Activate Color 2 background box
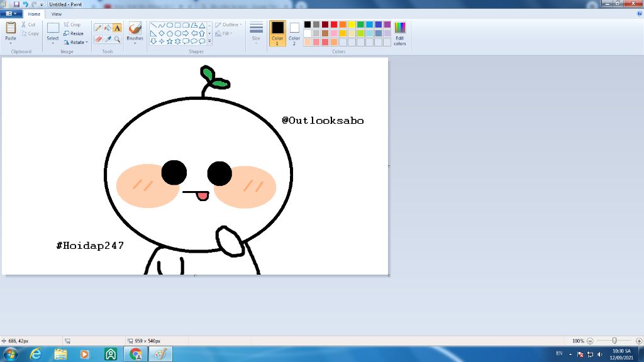The image size is (644, 362). 294,33
